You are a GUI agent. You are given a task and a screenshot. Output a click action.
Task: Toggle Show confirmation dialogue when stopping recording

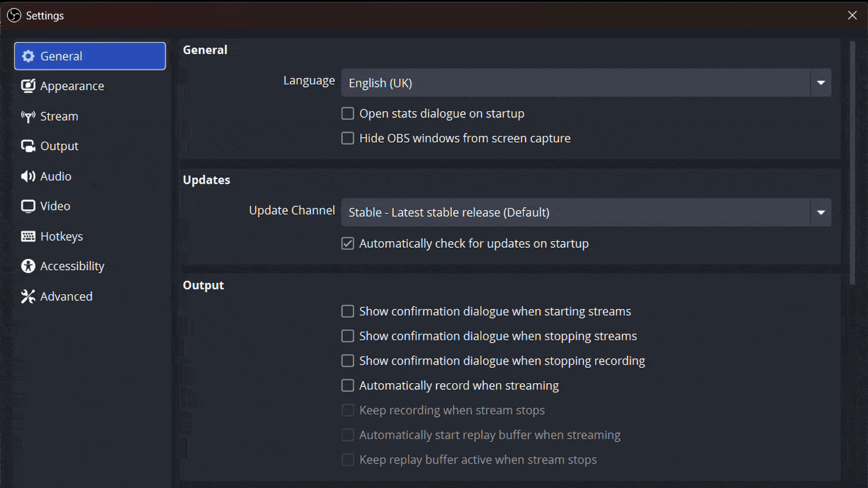(x=347, y=361)
